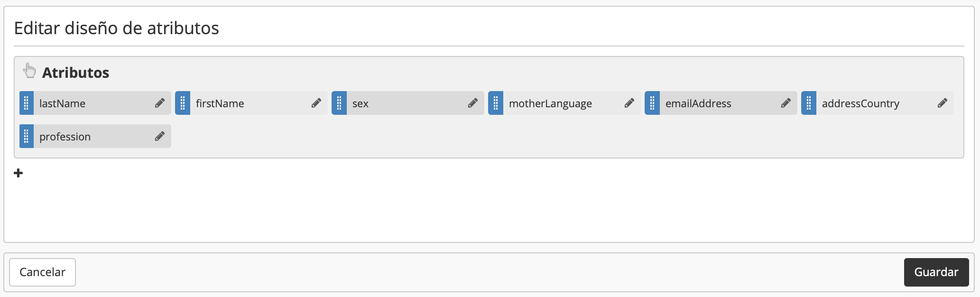The width and height of the screenshot is (980, 297).
Task: Select the drag handle for sex attribute
Action: pyautogui.click(x=339, y=103)
